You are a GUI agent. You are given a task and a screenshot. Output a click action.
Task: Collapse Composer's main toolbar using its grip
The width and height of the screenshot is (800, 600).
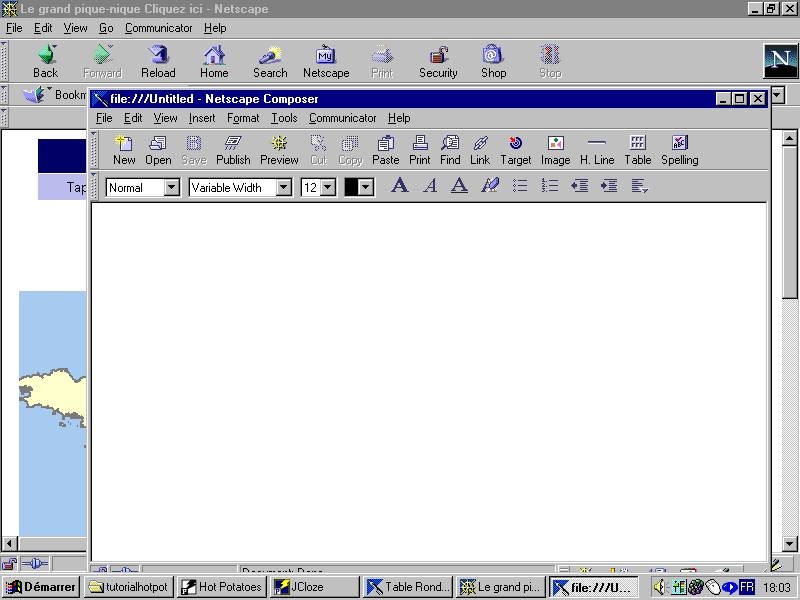coord(94,150)
